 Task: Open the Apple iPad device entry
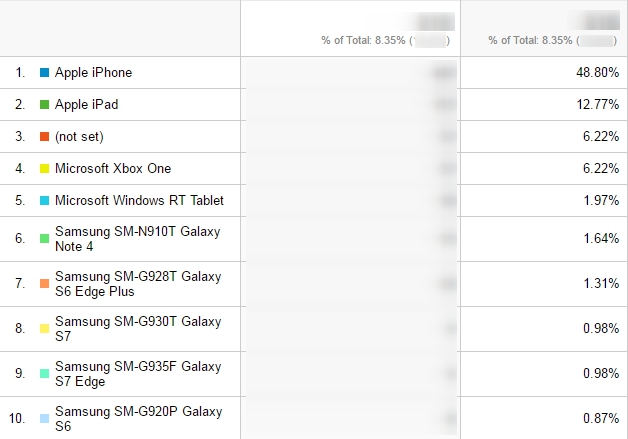coord(87,105)
